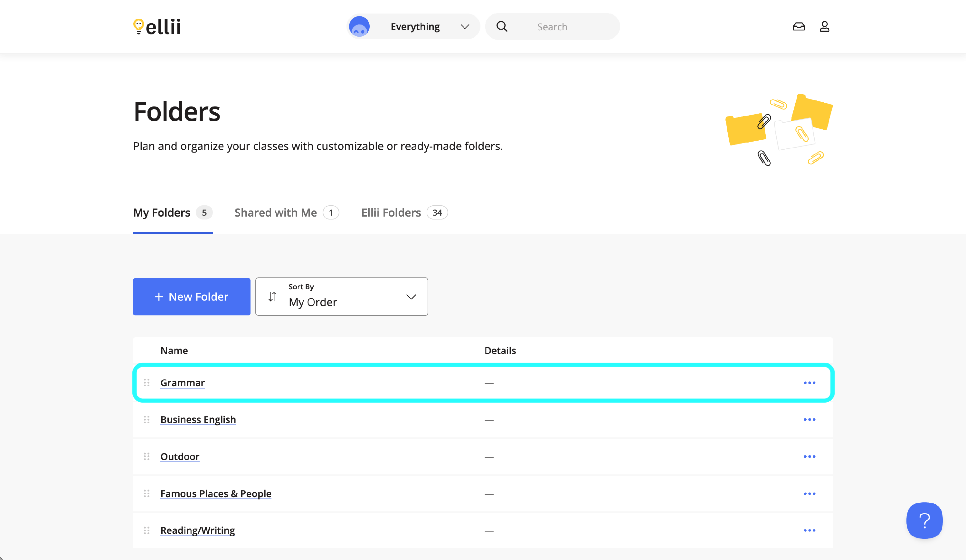Expand the Everything filter dropdown

pyautogui.click(x=415, y=26)
